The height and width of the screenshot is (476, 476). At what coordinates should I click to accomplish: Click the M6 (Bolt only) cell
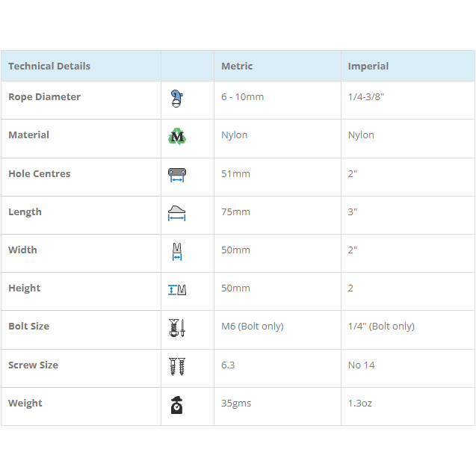253,327
